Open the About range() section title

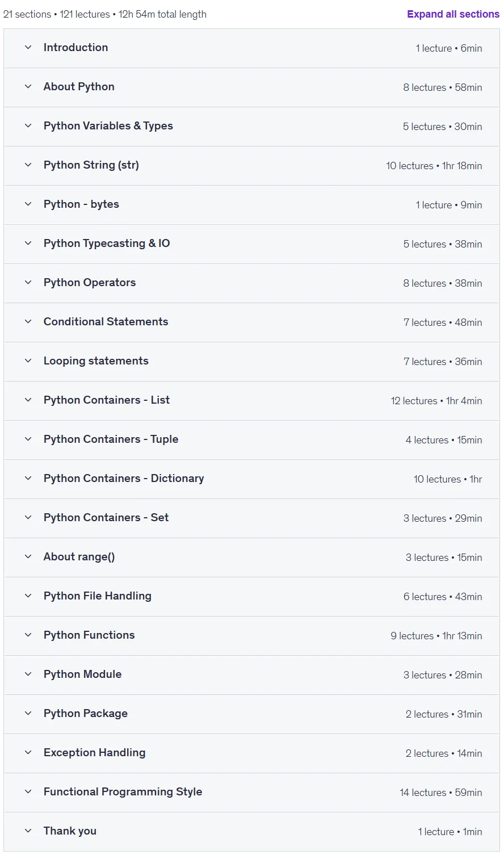click(x=79, y=557)
